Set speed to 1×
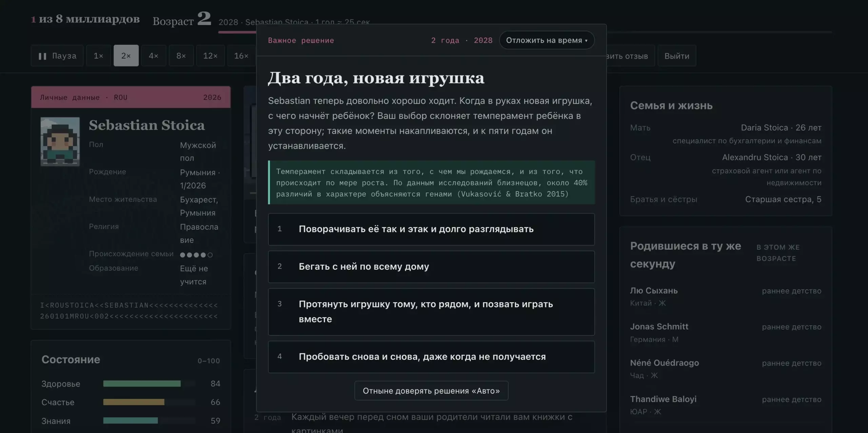868x433 pixels. [x=98, y=56]
